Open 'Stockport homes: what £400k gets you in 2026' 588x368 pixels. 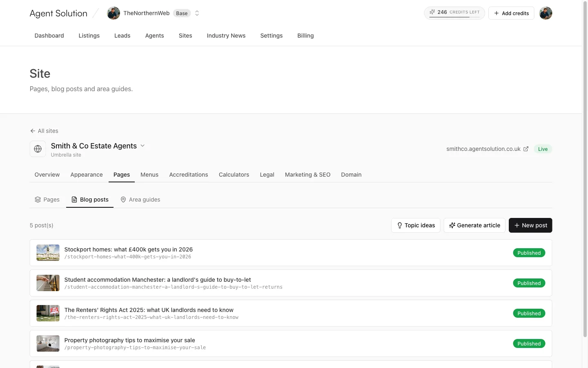(x=129, y=249)
